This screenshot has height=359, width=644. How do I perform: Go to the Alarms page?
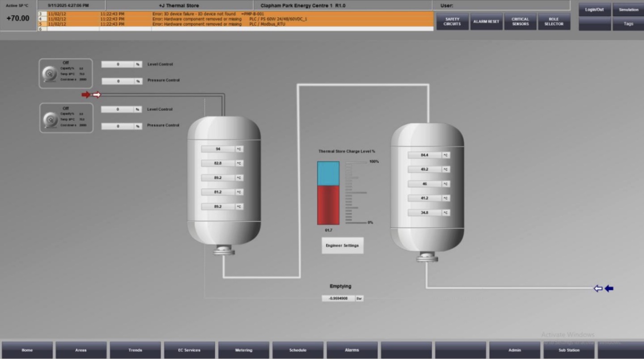352,350
